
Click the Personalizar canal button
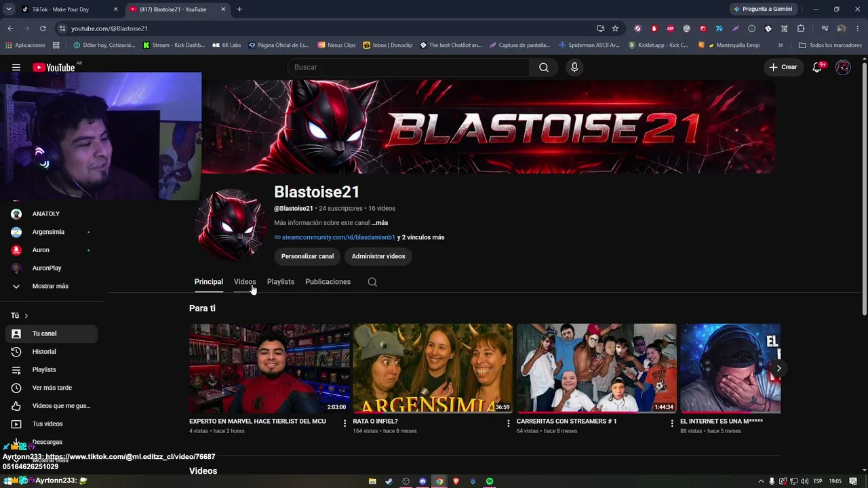[307, 256]
